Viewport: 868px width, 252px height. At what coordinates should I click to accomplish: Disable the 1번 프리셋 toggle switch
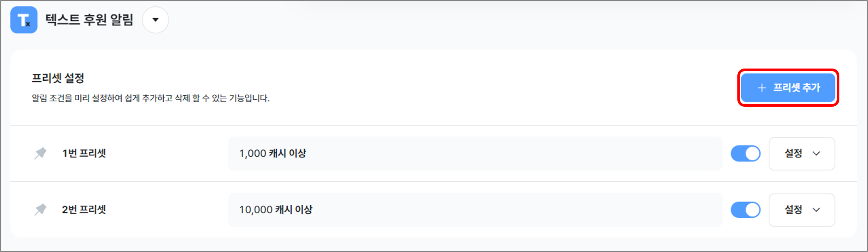click(746, 154)
